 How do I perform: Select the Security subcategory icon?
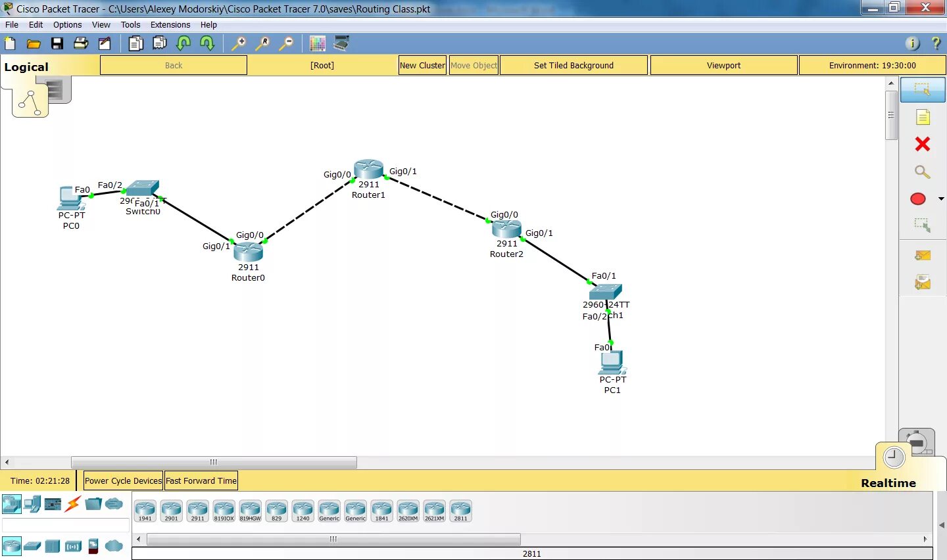(x=93, y=546)
